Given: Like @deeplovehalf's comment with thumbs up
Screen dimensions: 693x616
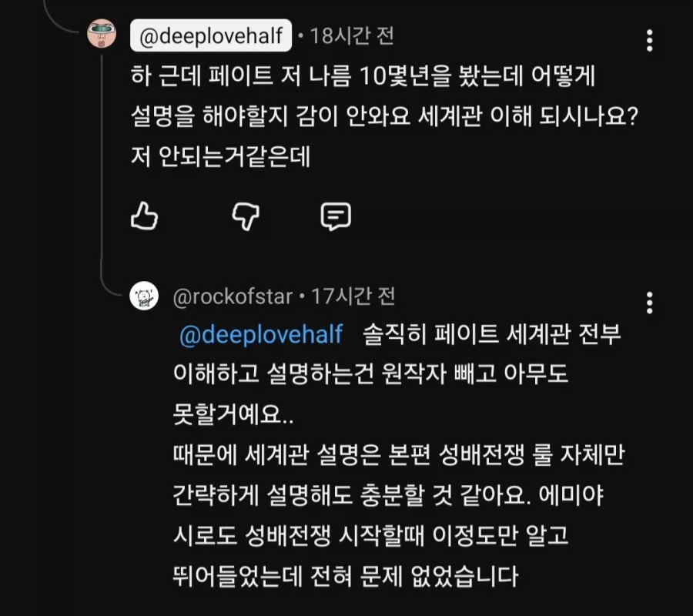Looking at the screenshot, I should tap(143, 218).
